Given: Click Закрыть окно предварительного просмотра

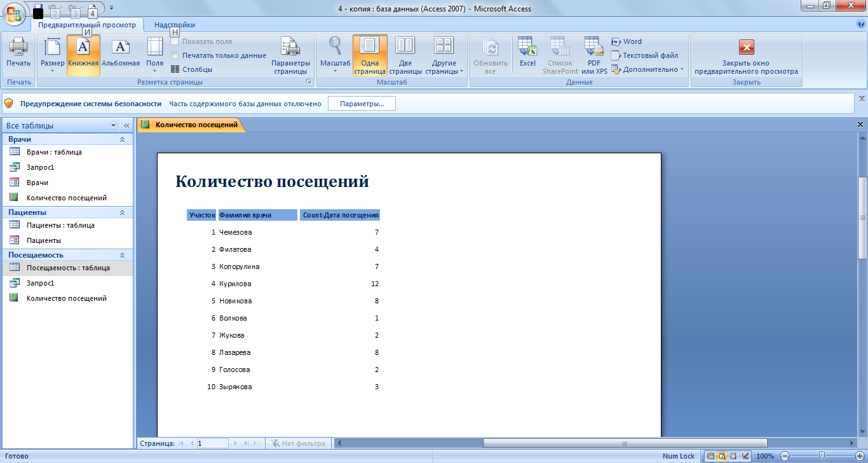Looking at the screenshot, I should coord(746,55).
